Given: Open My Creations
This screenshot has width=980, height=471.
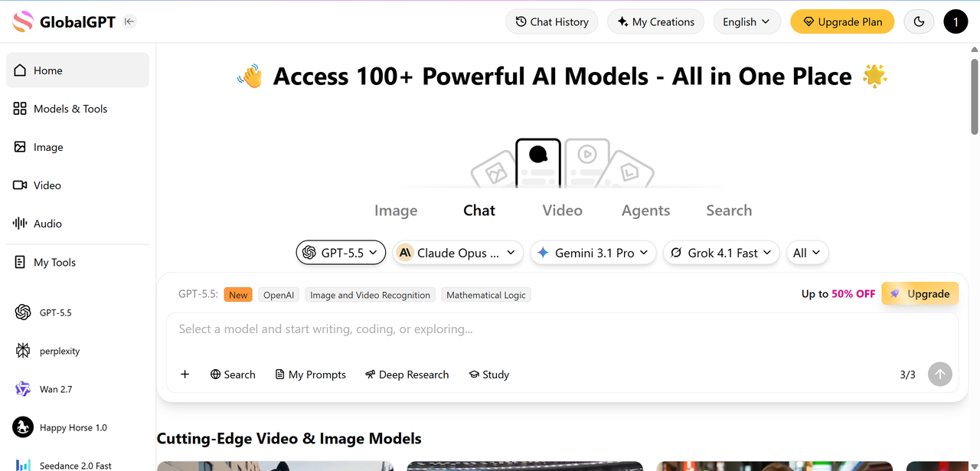Looking at the screenshot, I should [x=656, y=21].
